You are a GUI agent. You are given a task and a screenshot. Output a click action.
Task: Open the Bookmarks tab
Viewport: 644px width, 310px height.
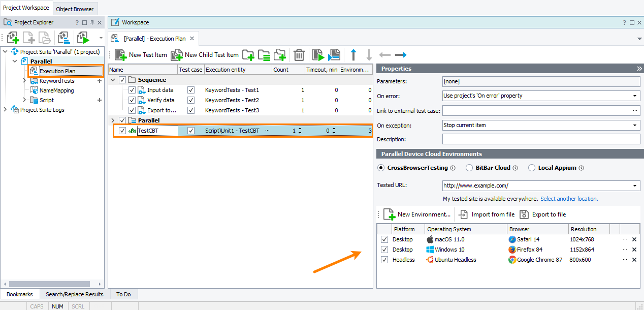click(x=20, y=294)
